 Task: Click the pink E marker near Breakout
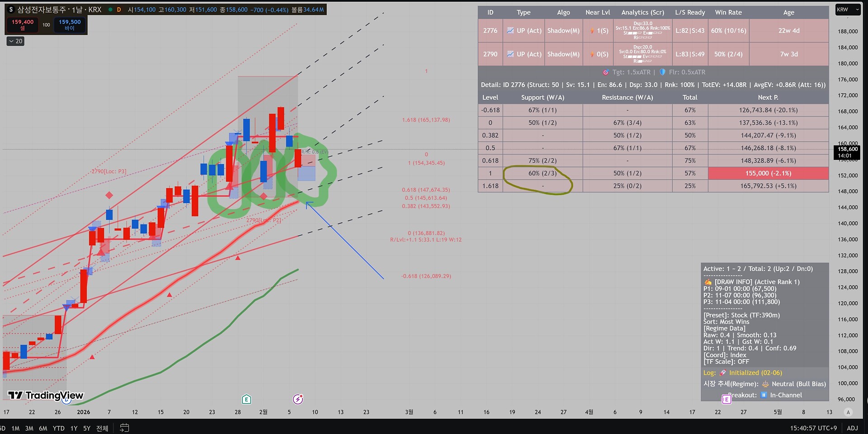[726, 399]
